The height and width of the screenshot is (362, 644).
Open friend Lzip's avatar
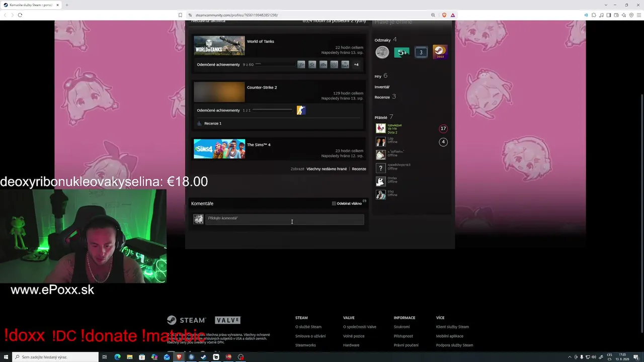pos(381,142)
